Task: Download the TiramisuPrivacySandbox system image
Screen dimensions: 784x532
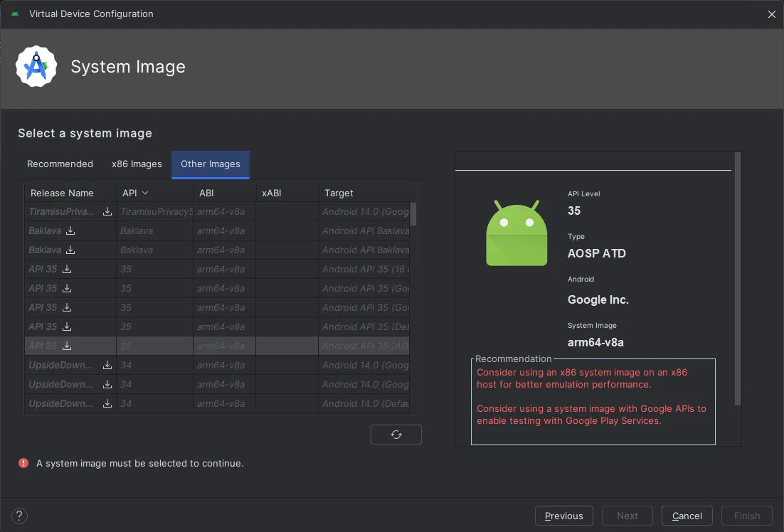Action: [107, 212]
